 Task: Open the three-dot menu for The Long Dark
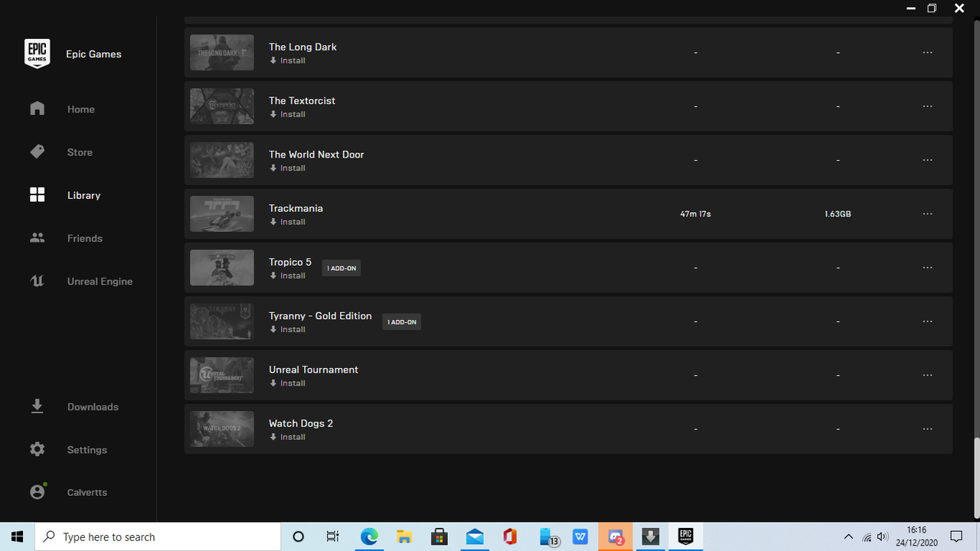(x=927, y=52)
